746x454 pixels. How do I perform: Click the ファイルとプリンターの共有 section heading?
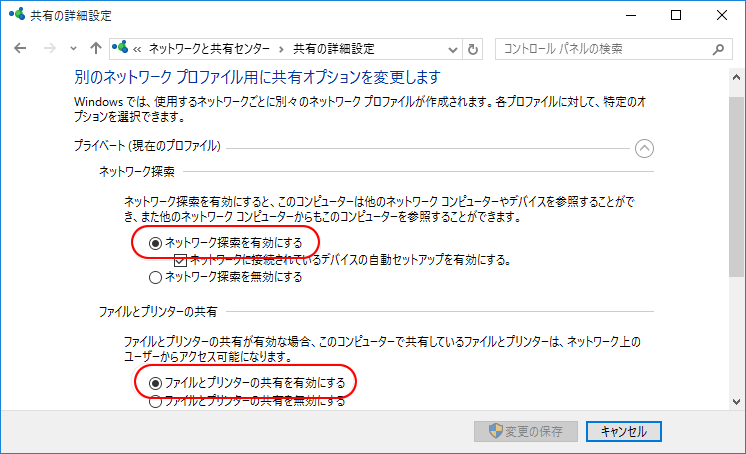tap(158, 312)
